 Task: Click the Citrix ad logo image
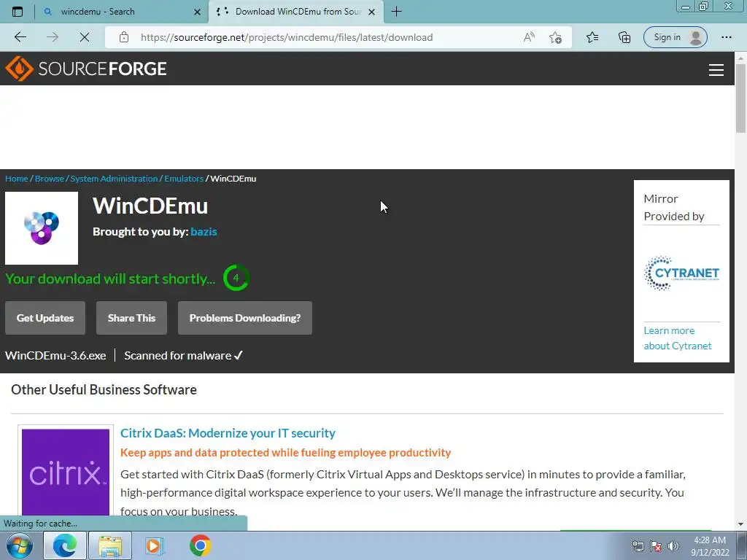point(66,472)
